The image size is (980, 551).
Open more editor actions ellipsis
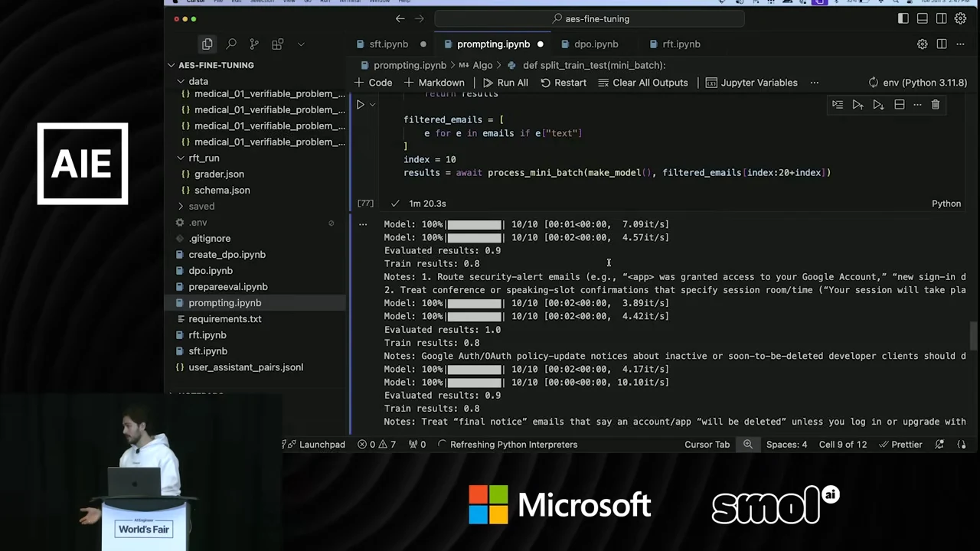click(961, 44)
